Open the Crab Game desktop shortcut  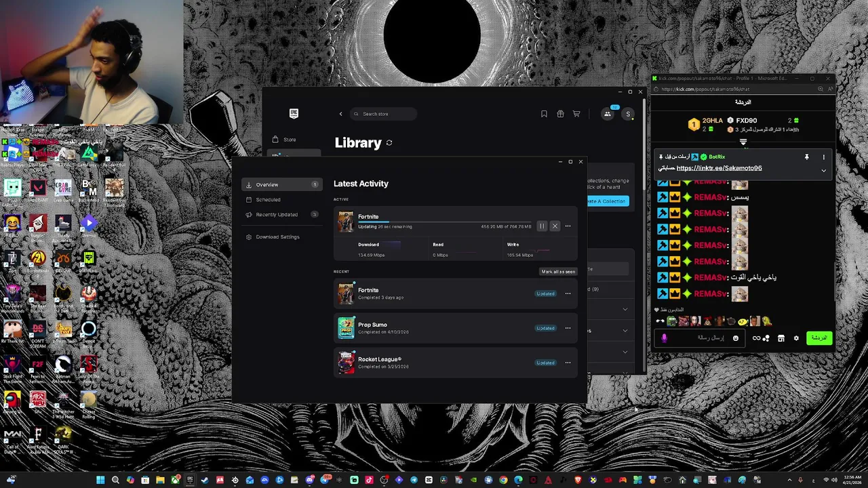coord(63,190)
